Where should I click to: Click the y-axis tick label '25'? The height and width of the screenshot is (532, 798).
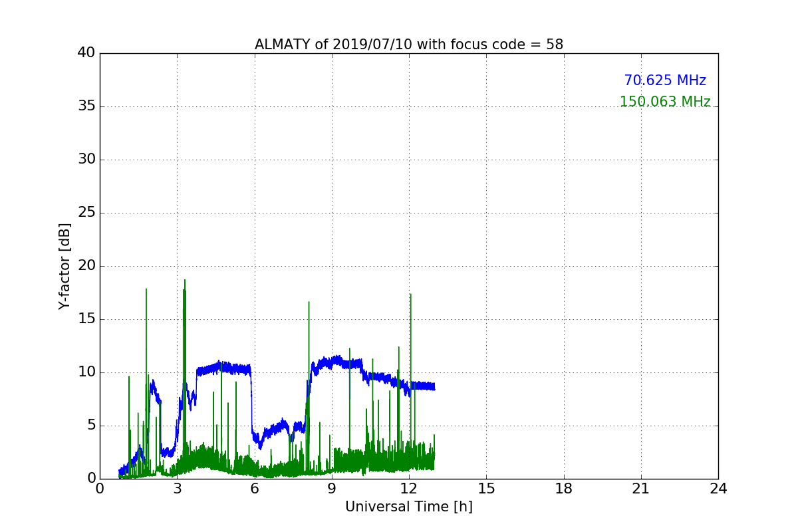point(86,213)
